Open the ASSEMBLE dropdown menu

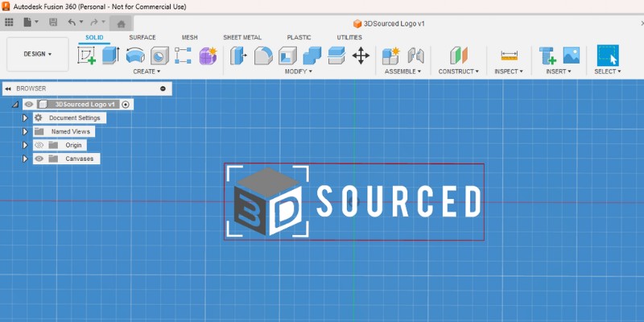403,72
